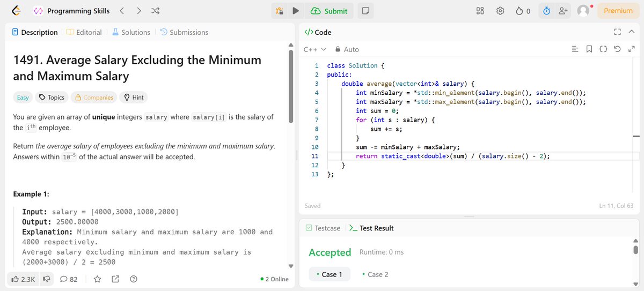
Task: Click the Accepted result text
Action: pyautogui.click(x=330, y=252)
